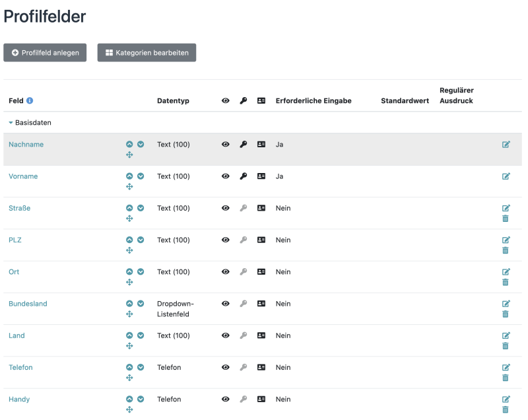Viewport: 528px width, 420px height.
Task: Edit the Telefon field with the pencil icon
Action: [x=506, y=367]
